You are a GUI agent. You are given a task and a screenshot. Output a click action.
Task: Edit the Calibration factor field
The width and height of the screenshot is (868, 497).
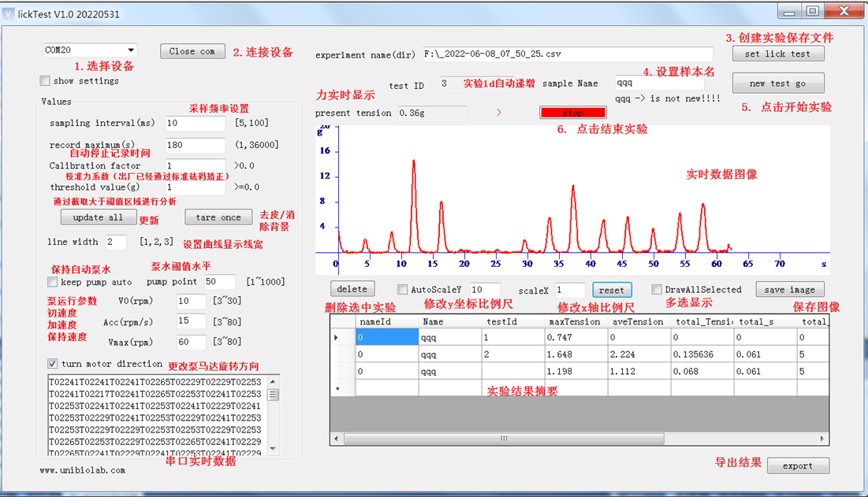pos(196,165)
